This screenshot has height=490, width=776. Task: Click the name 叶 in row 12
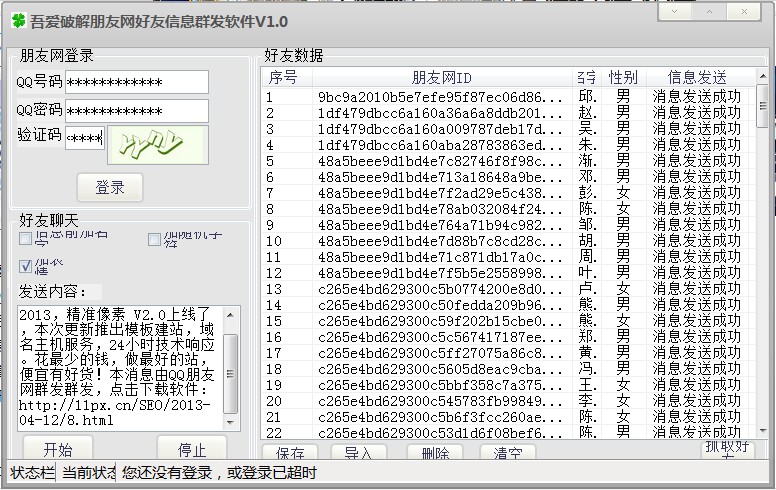[x=587, y=273]
